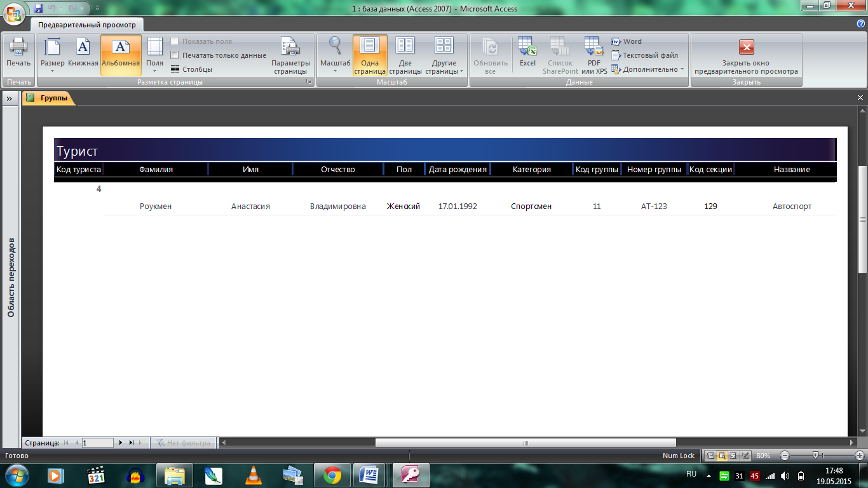Open Параметры страницы page setup
Image resolution: width=868 pixels, height=488 pixels.
pyautogui.click(x=290, y=55)
